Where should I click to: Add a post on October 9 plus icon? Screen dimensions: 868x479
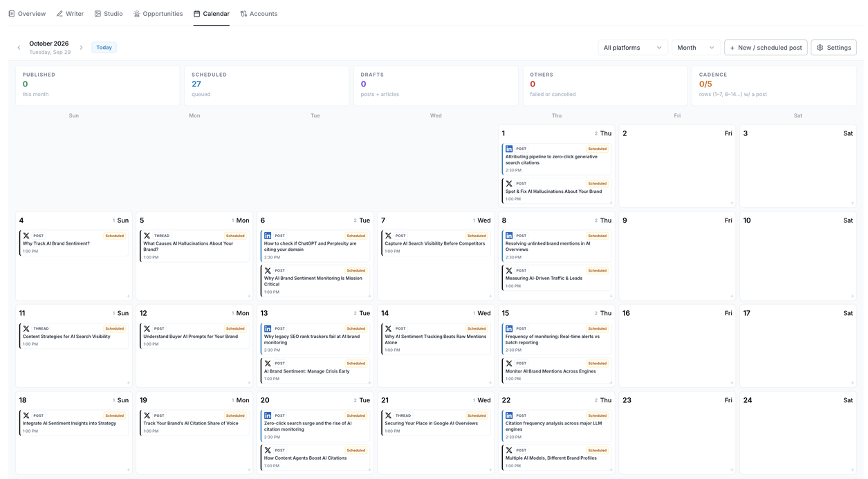click(732, 297)
